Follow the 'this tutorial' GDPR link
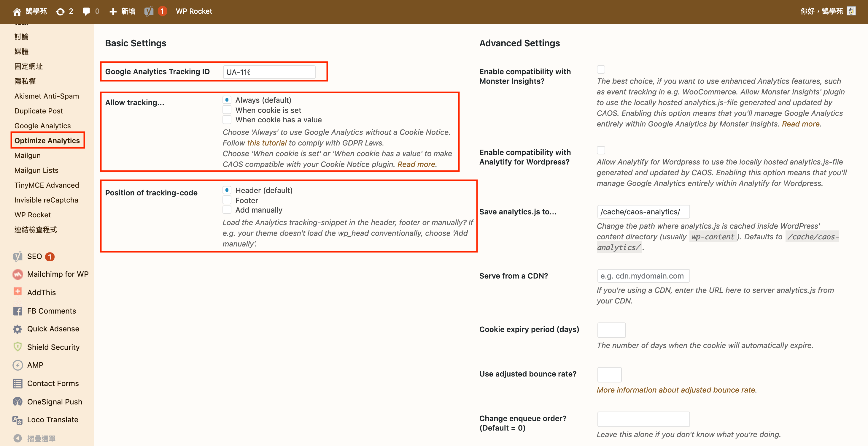Screen dimensions: 868x446 click(267, 143)
